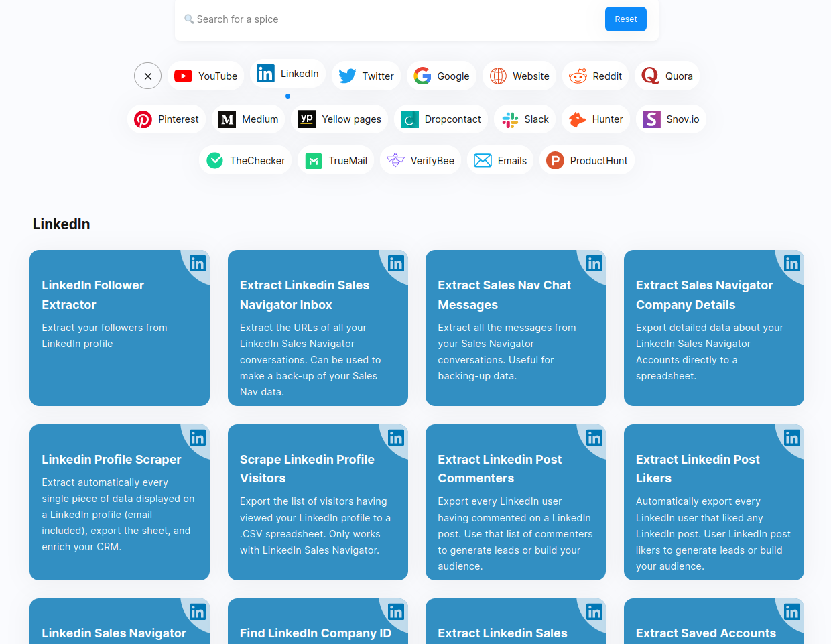Viewport: 831px width, 644px height.
Task: Open Extract Sales Navigator Company Details card
Action: point(714,328)
